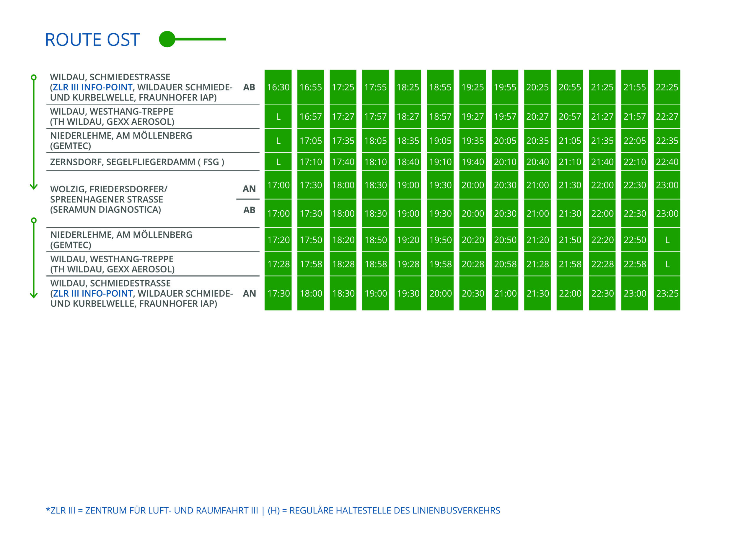The height and width of the screenshot is (533, 756).
Task: Select the 20:20 time cell
Action: (x=473, y=240)
